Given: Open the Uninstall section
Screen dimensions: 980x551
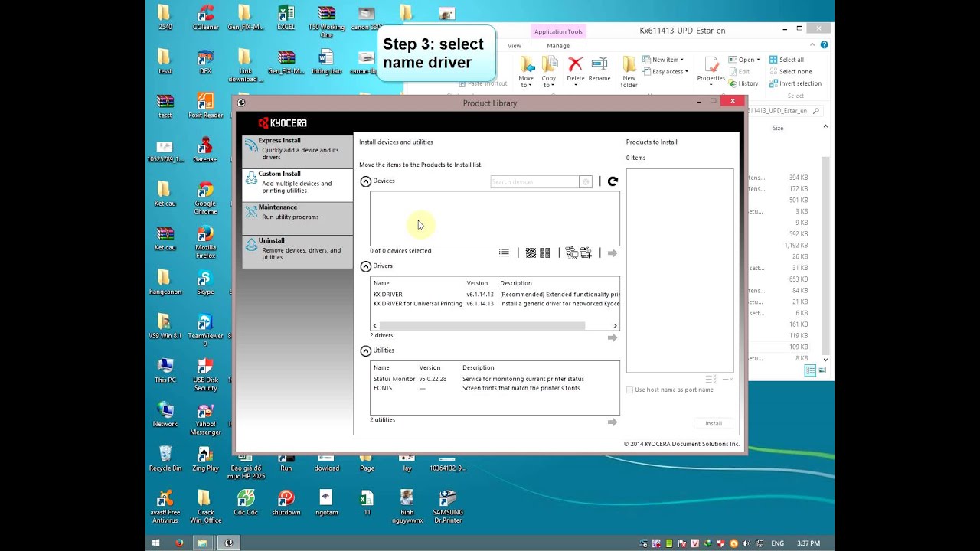Looking at the screenshot, I should coord(298,251).
